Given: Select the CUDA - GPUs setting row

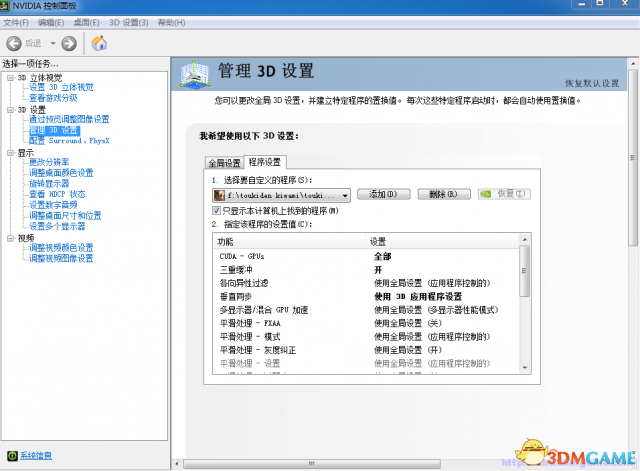Looking at the screenshot, I should (366, 256).
